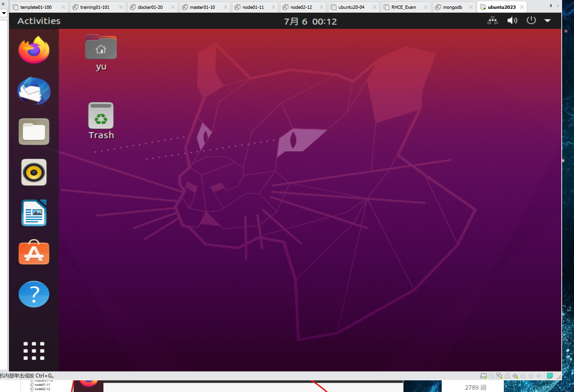Close the docker01-20 tab

tap(173, 7)
